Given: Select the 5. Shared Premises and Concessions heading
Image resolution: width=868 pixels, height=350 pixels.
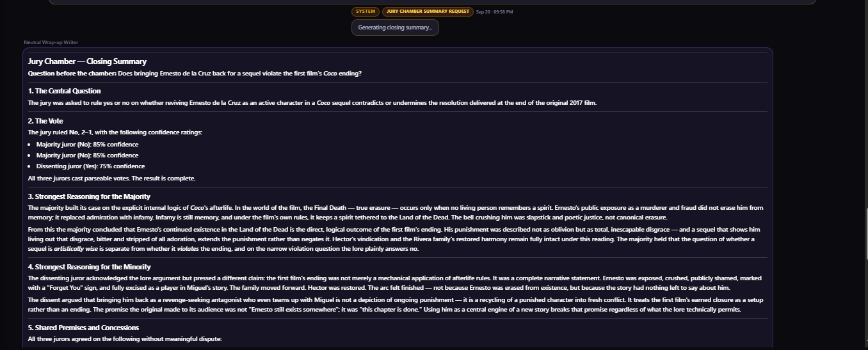Looking at the screenshot, I should click(x=83, y=328).
